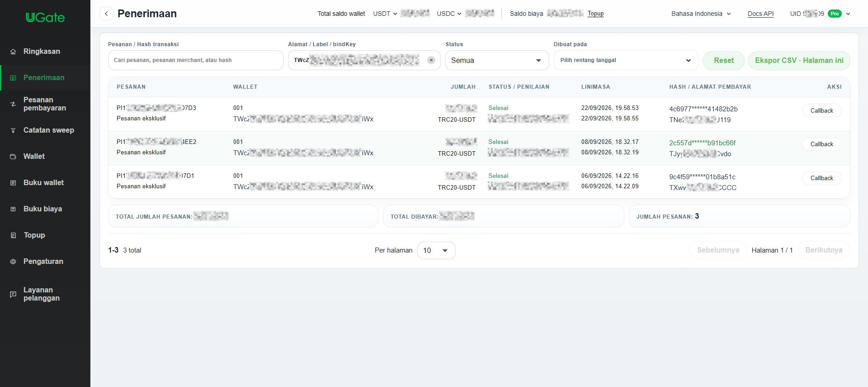Click the Topup link beside Saldo biaya
The height and width of the screenshot is (387, 868).
tap(595, 14)
